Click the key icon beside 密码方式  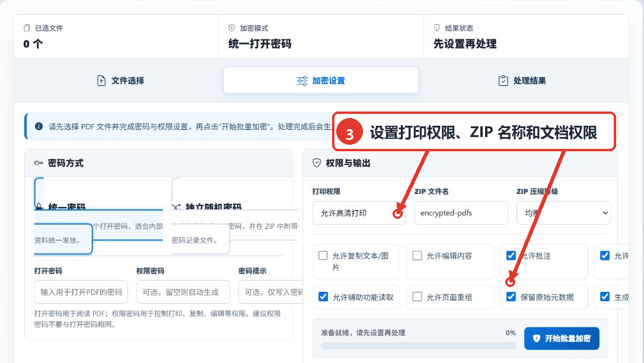[39, 163]
